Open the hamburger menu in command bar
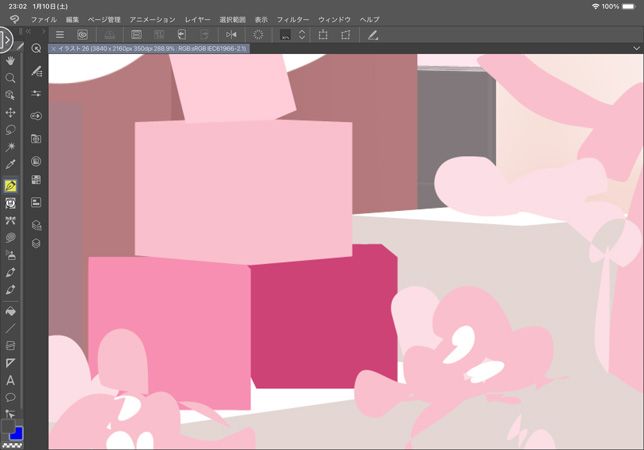This screenshot has height=450, width=644. [60, 35]
